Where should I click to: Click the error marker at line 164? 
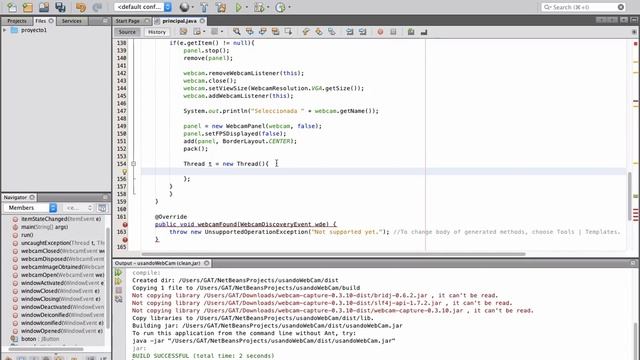[x=125, y=240]
